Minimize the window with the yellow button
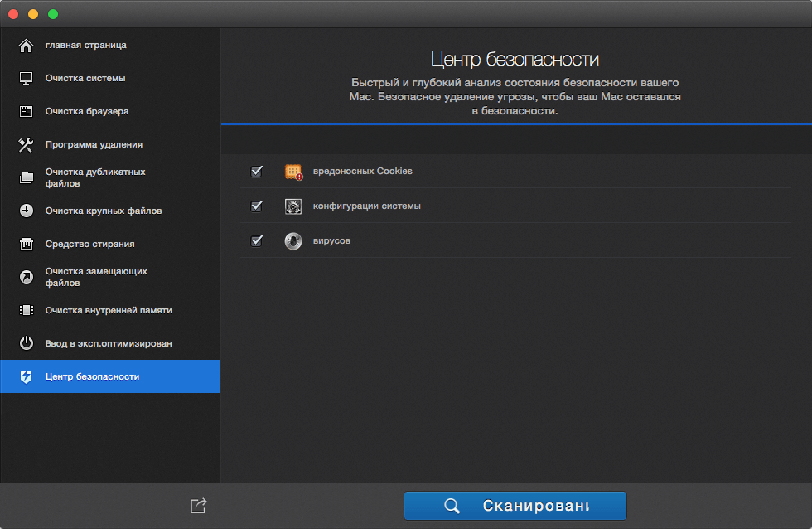Image resolution: width=812 pixels, height=529 pixels. [33, 14]
